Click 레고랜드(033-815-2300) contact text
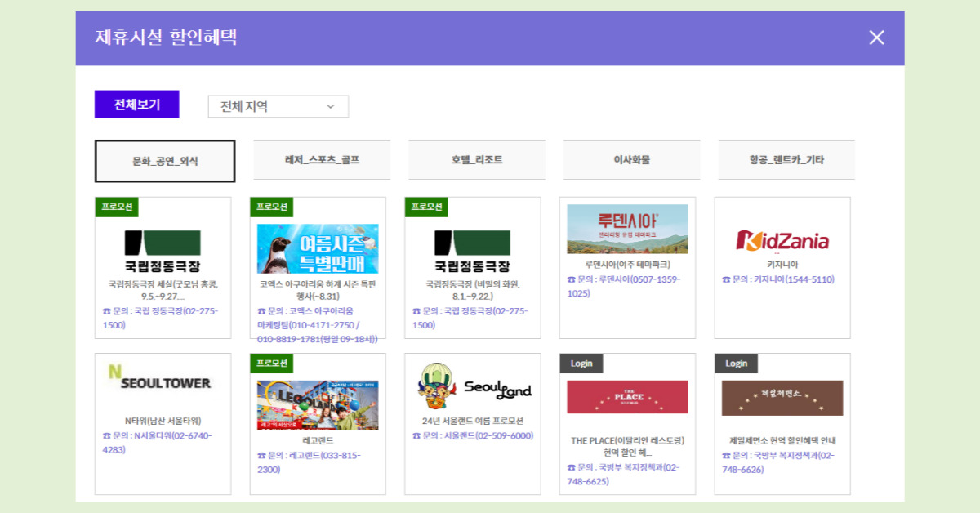This screenshot has width=980, height=513. coord(309,462)
